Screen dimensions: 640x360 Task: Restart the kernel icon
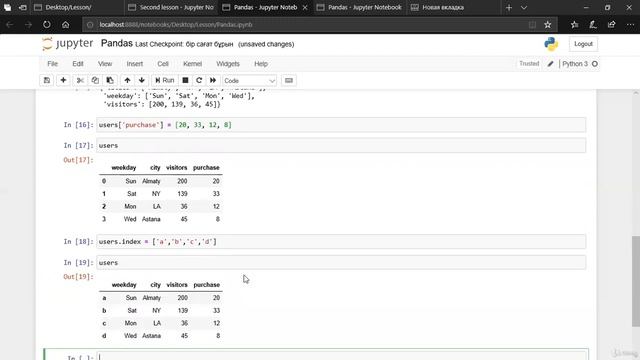[199, 80]
